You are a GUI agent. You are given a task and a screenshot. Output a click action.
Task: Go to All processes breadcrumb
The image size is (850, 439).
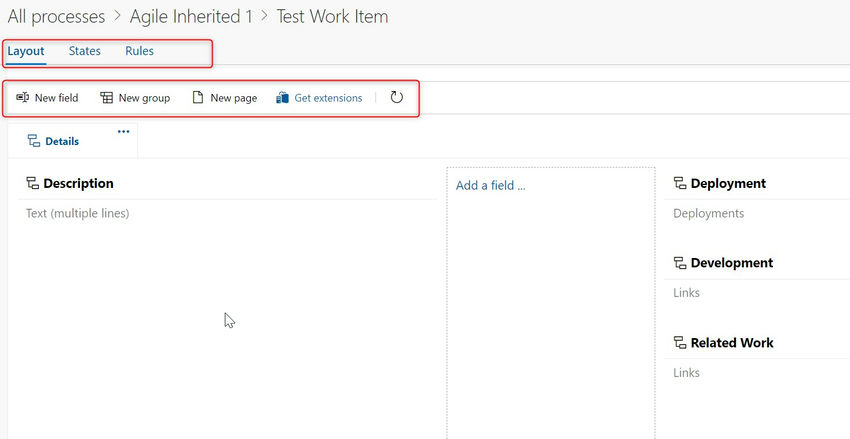coord(56,17)
